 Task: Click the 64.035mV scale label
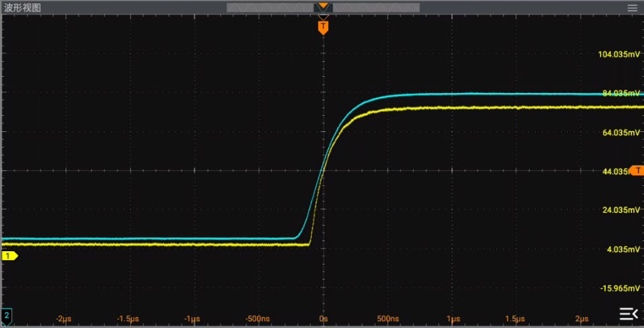[x=621, y=133]
